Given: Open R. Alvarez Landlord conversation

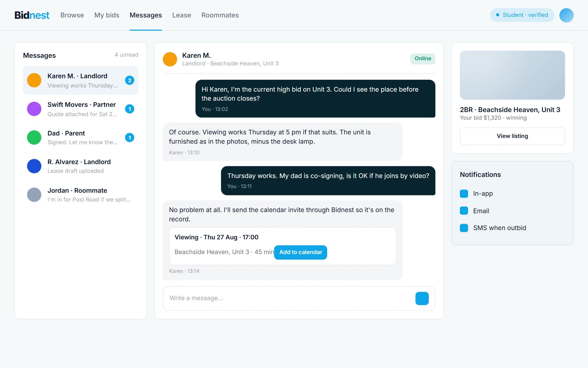Looking at the screenshot, I should tap(81, 166).
